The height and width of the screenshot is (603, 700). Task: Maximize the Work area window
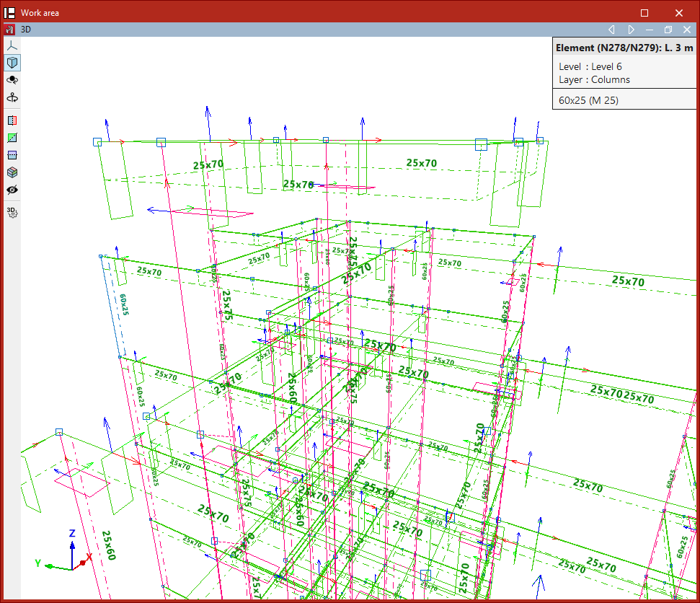click(x=644, y=13)
